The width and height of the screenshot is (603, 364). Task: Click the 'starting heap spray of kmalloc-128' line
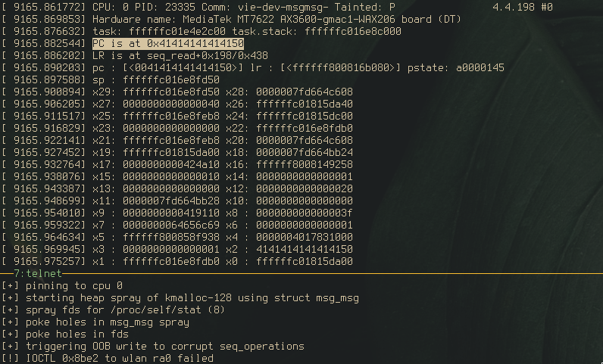coord(192,298)
